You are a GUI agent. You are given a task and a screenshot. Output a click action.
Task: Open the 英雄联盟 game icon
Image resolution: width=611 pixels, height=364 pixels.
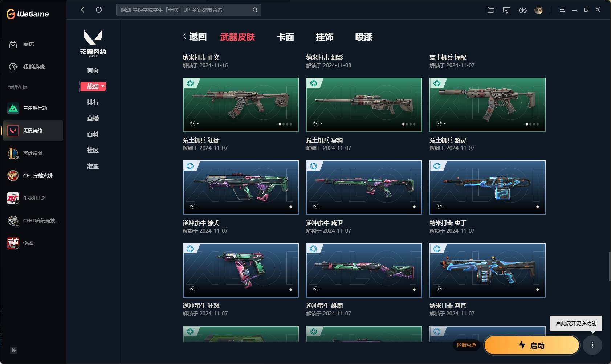tap(13, 153)
